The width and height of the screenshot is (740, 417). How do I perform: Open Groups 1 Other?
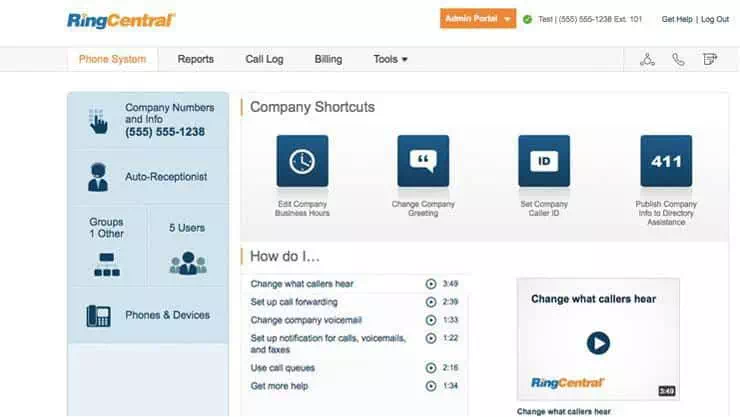(x=107, y=228)
